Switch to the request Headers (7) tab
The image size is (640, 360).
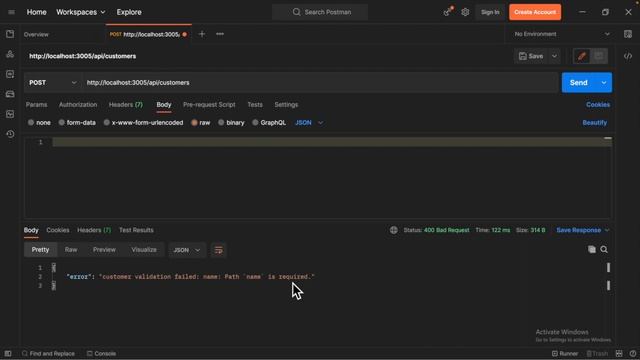coord(126,104)
